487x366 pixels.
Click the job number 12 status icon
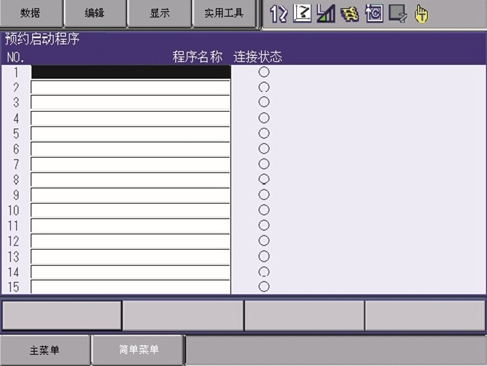point(278,14)
